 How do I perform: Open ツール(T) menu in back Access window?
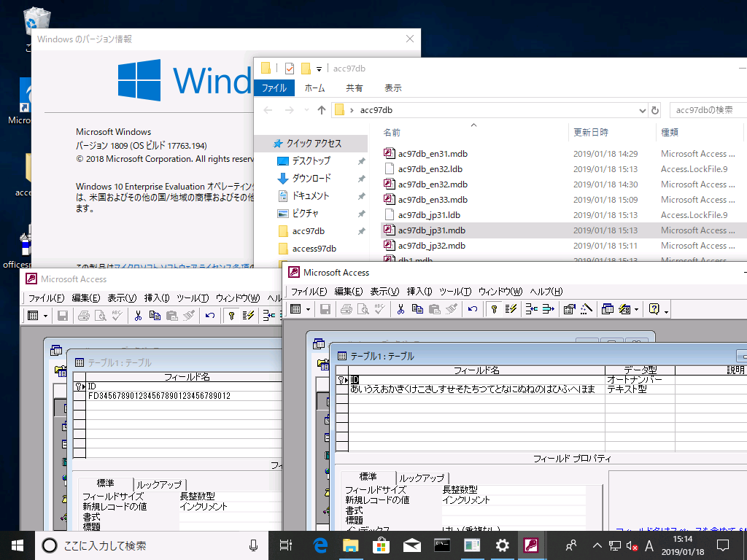point(193,298)
